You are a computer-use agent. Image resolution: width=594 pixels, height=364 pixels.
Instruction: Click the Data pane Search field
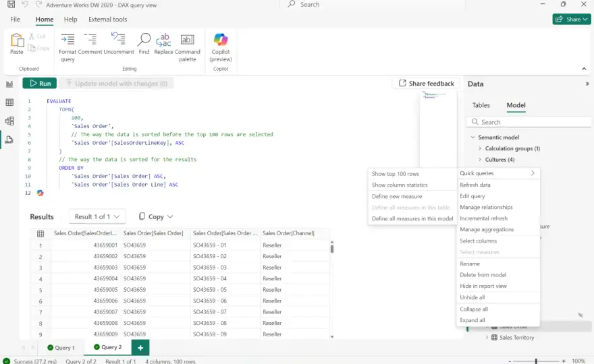pyautogui.click(x=529, y=122)
